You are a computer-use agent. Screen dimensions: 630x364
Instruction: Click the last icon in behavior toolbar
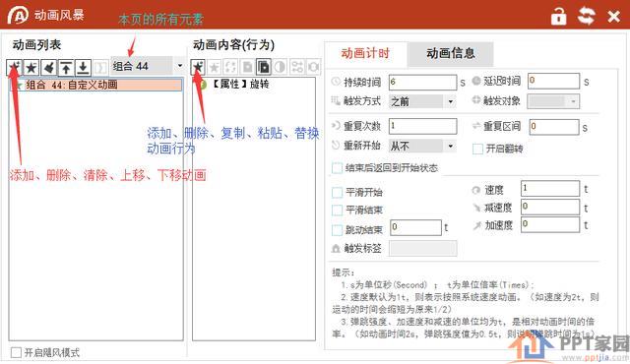click(x=313, y=67)
